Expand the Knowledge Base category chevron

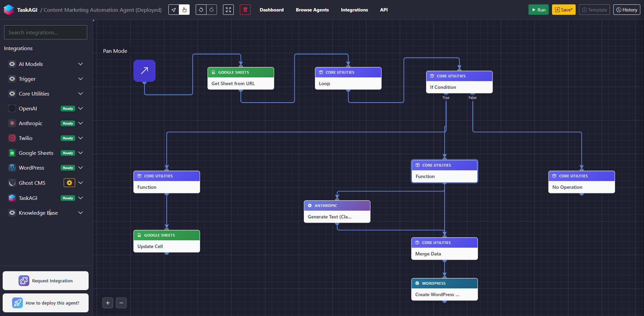click(80, 213)
